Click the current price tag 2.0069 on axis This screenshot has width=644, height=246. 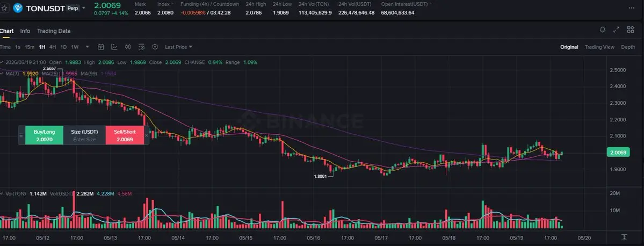[618, 153]
